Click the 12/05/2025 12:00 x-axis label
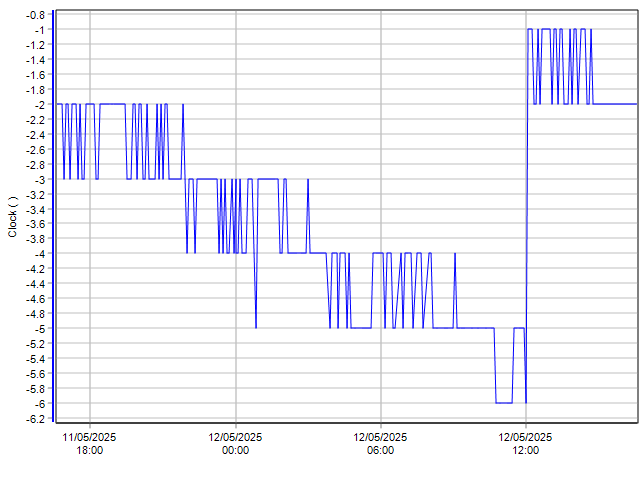 [525, 444]
